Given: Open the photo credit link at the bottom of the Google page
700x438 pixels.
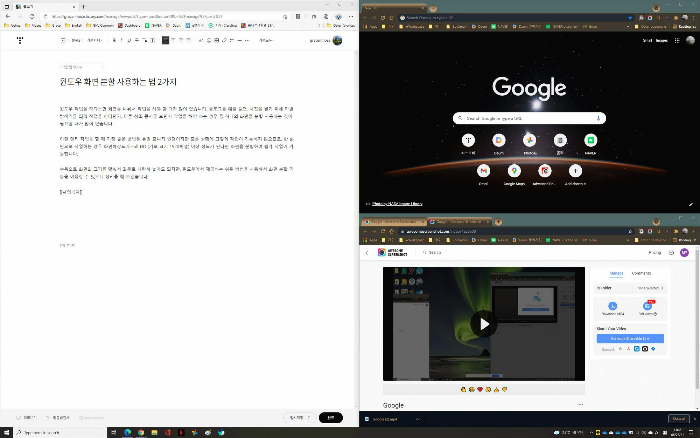Looking at the screenshot, I should 397,204.
